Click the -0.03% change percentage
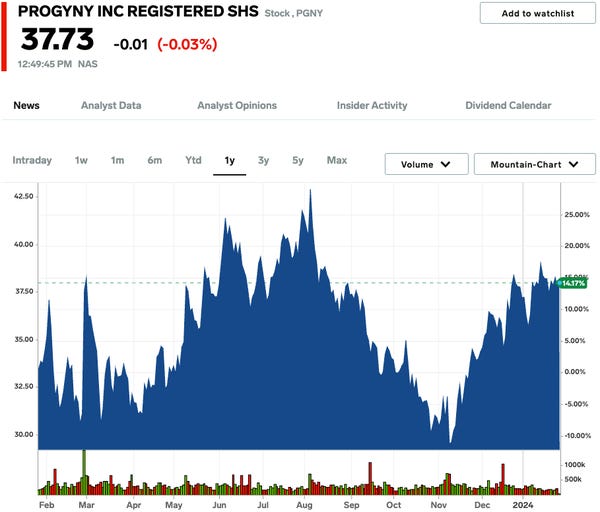Viewport: 600px width, 512px height. 187,44
